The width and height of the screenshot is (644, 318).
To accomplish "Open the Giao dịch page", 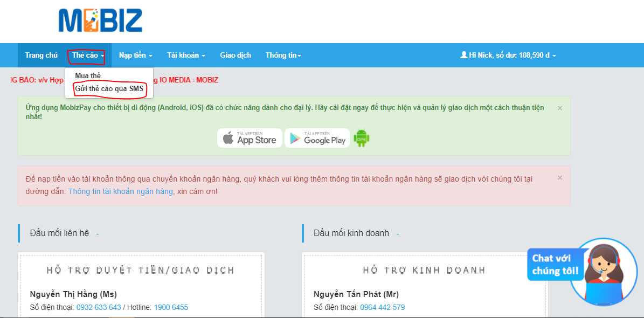I will 236,56.
